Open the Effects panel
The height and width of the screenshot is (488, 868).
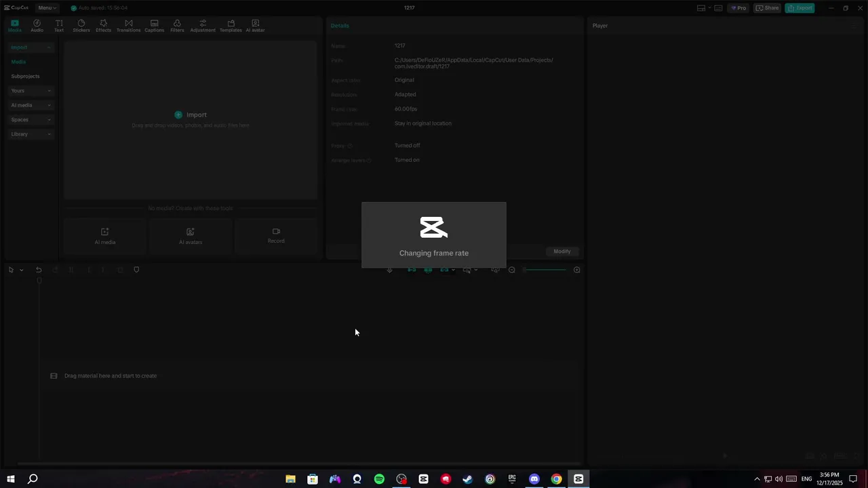point(103,26)
